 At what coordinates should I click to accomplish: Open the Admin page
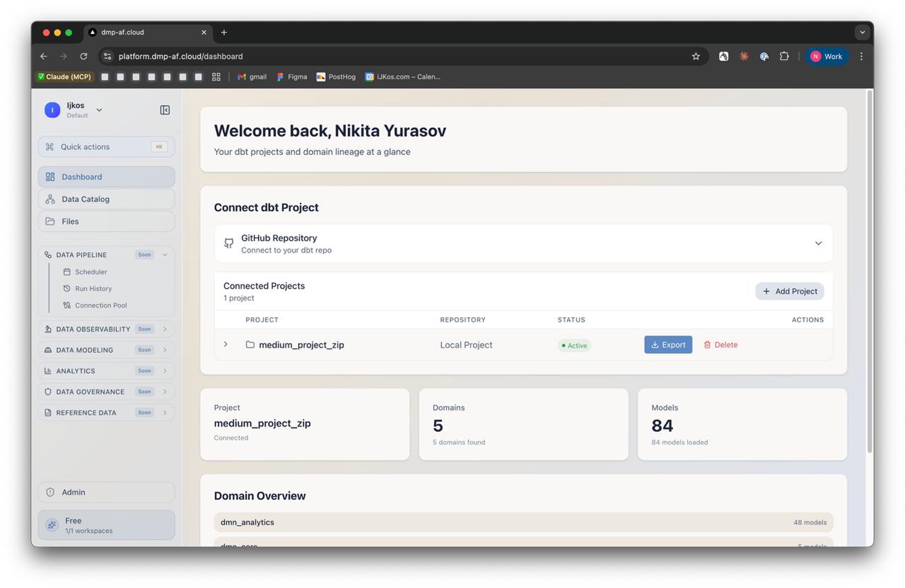tap(106, 492)
